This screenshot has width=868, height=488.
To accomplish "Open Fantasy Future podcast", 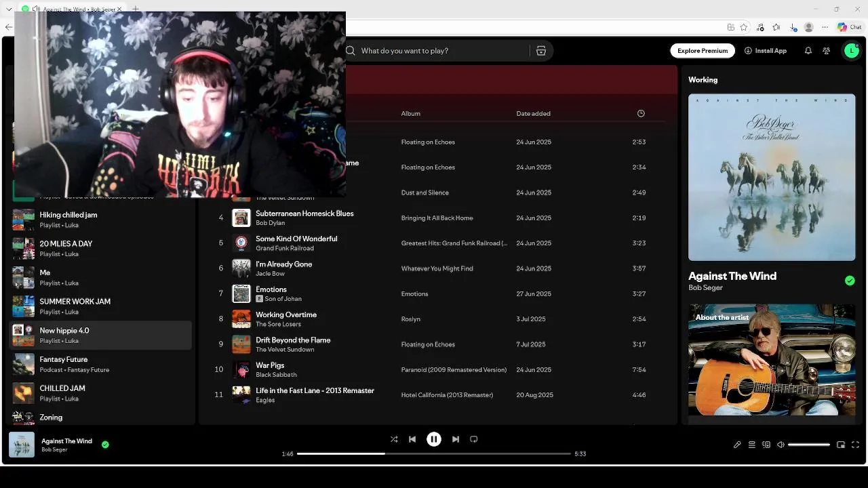I will 102,365.
